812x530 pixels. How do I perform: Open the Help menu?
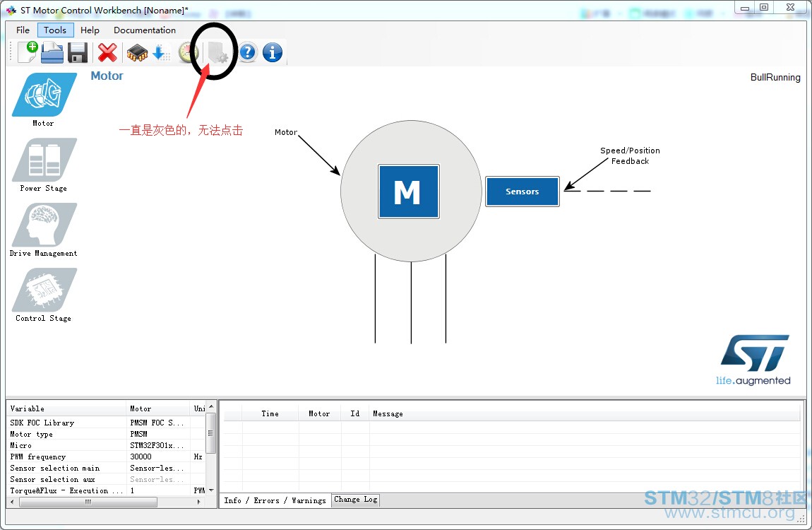point(90,30)
